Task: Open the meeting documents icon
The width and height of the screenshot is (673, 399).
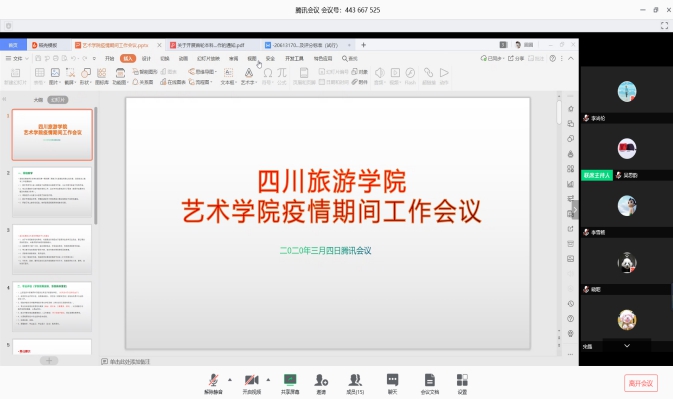Action: 430,384
